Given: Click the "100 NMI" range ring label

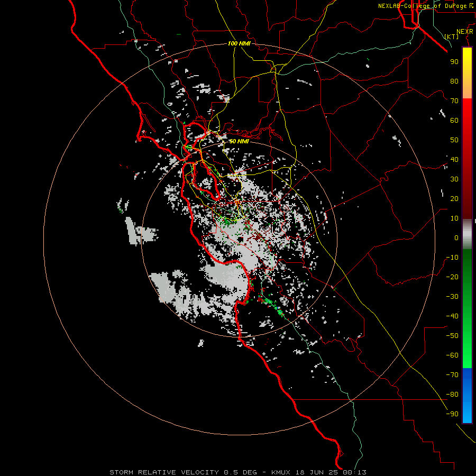Looking at the screenshot, I should [239, 43].
